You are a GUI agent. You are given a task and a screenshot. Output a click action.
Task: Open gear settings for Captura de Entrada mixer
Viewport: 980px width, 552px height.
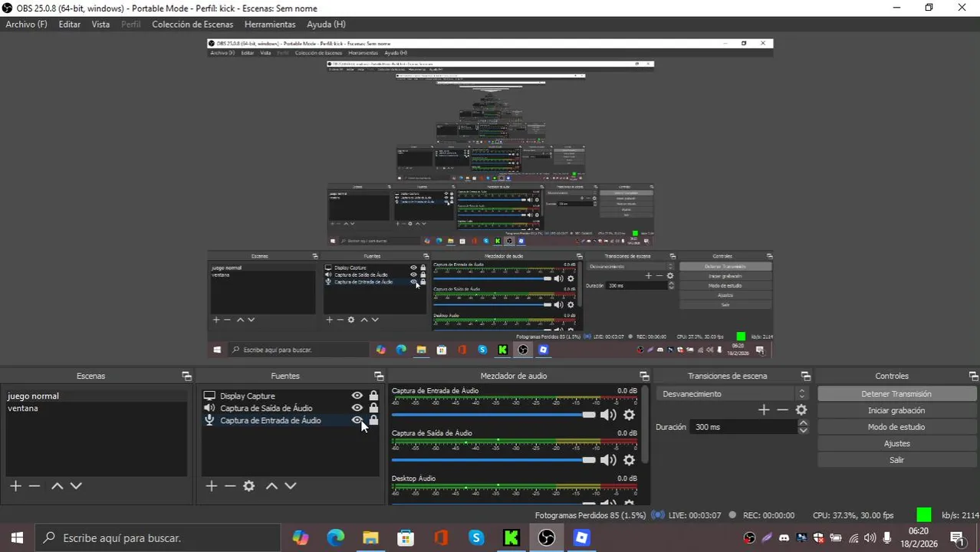point(629,415)
